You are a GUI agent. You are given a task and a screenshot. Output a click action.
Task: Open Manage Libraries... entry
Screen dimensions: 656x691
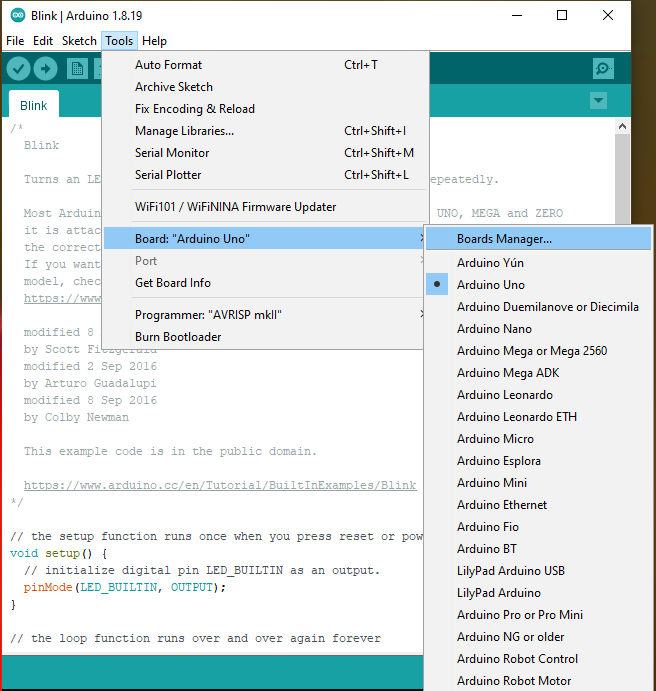click(263, 131)
